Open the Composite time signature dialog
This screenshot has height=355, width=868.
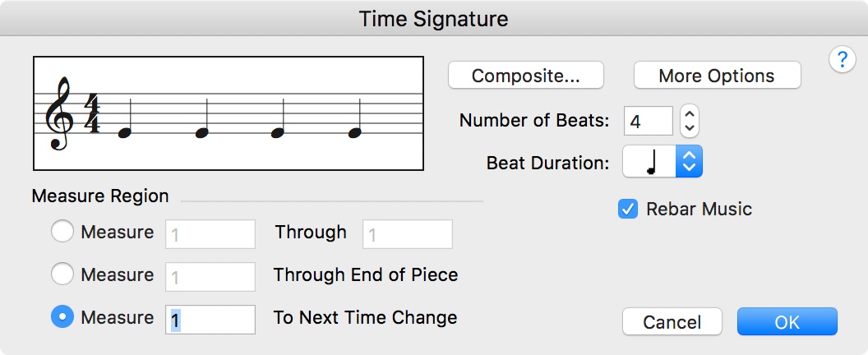525,76
